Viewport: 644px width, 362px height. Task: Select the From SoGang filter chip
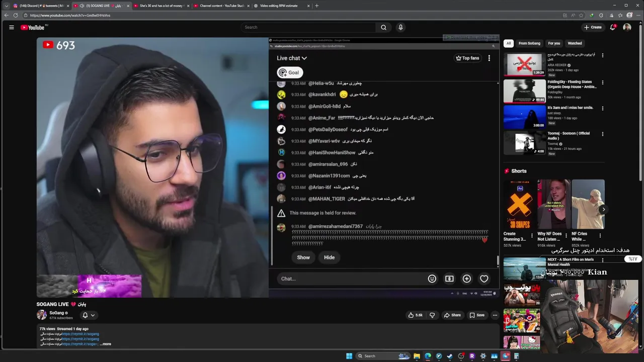tap(529, 43)
